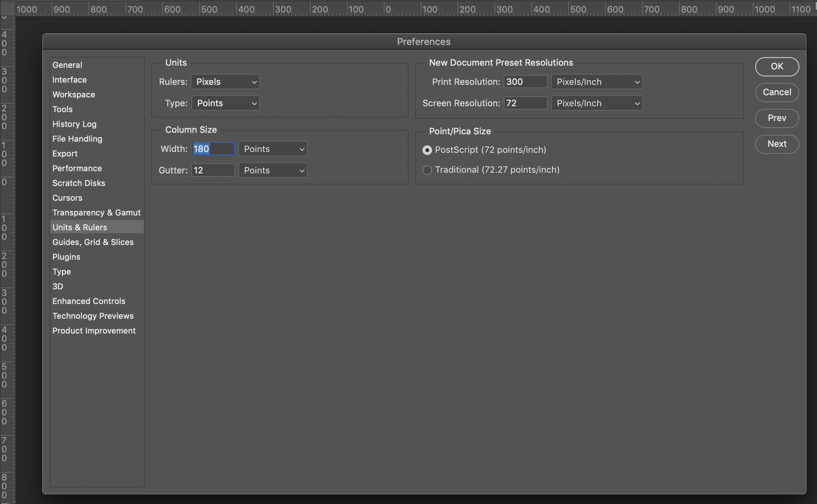
Task: Expand Gutter units dropdown
Action: point(273,170)
